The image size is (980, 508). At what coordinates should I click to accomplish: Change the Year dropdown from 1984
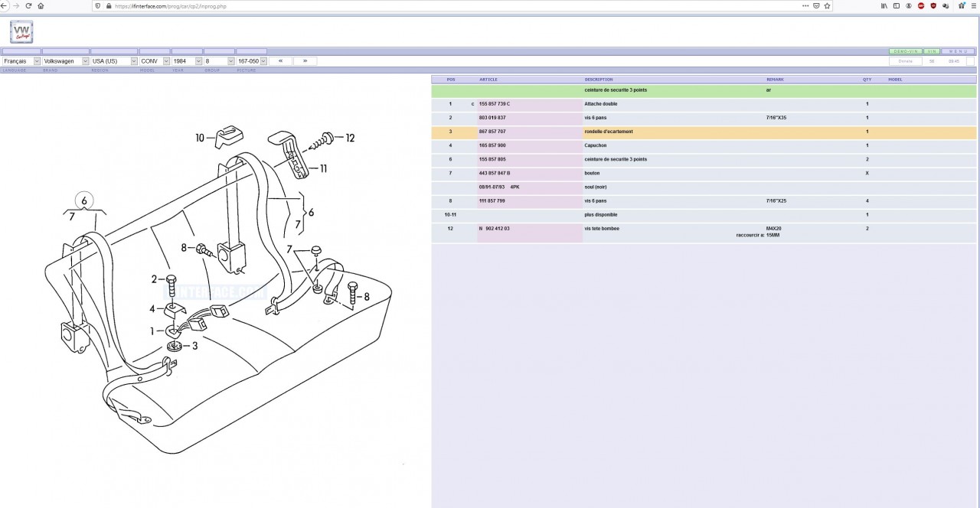click(x=187, y=61)
